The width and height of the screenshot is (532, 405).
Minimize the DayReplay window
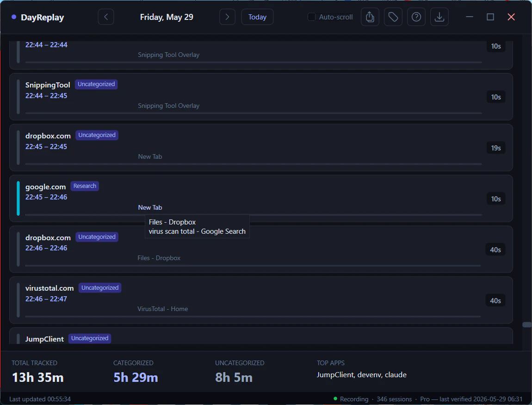[470, 17]
